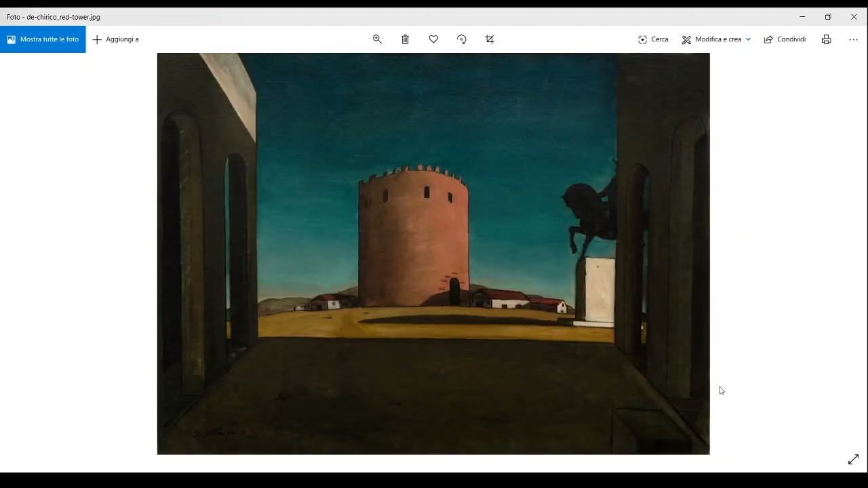Open the Modifica e crea dropdown

pyautogui.click(x=716, y=39)
